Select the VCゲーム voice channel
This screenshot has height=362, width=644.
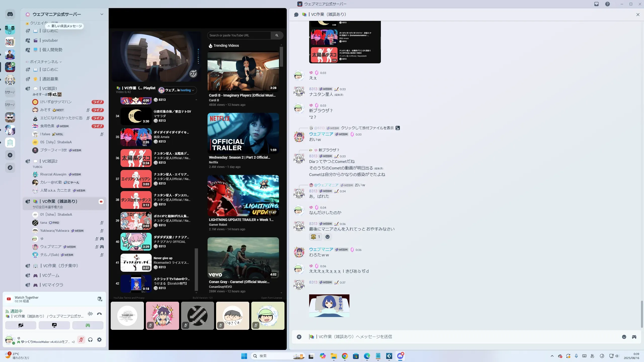[x=51, y=275]
